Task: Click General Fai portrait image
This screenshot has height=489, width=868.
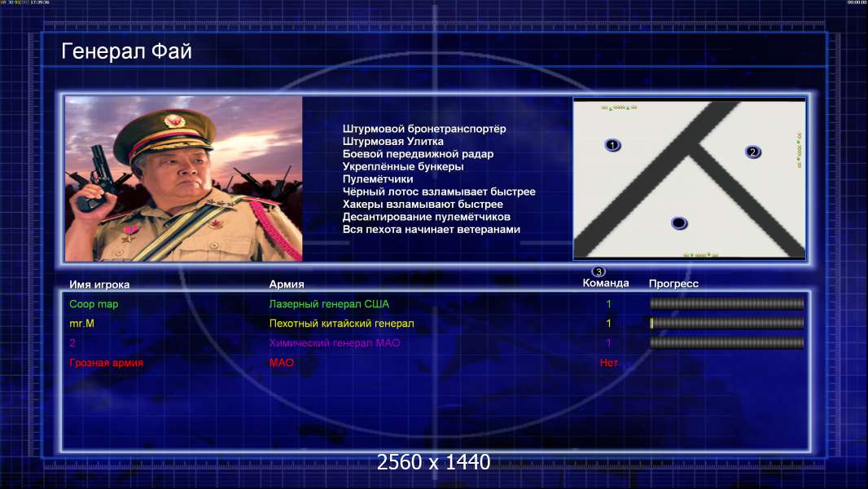Action: pos(184,178)
